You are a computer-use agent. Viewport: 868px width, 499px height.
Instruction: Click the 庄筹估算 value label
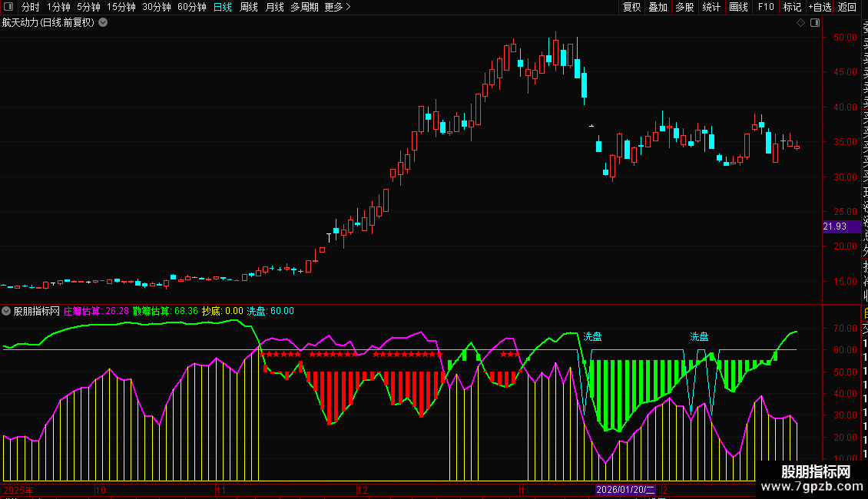[x=96, y=311]
